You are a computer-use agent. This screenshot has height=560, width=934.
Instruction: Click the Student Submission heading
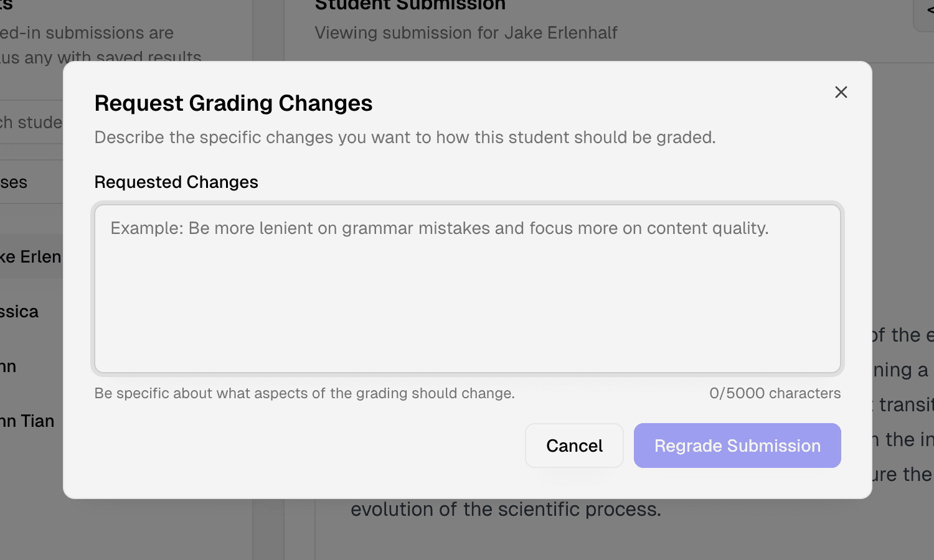point(410,5)
